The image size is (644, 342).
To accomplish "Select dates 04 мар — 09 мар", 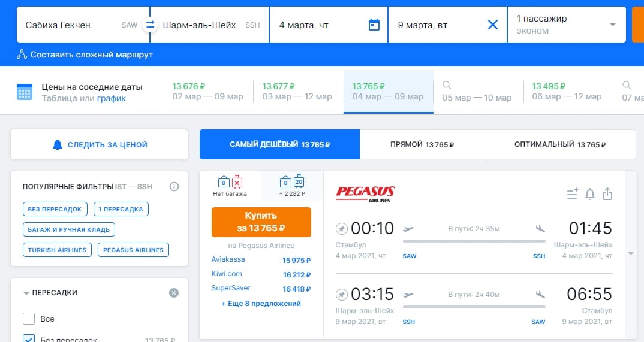I will point(388,92).
